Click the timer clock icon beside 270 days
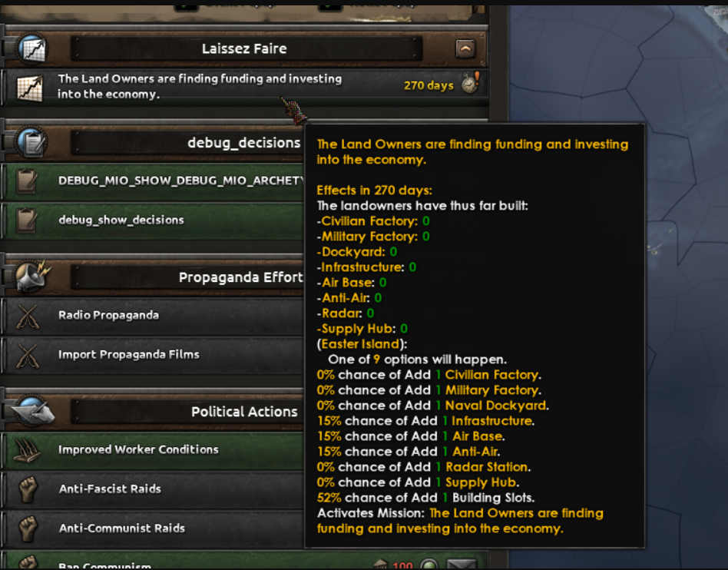Image resolution: width=728 pixels, height=570 pixels. 470,84
